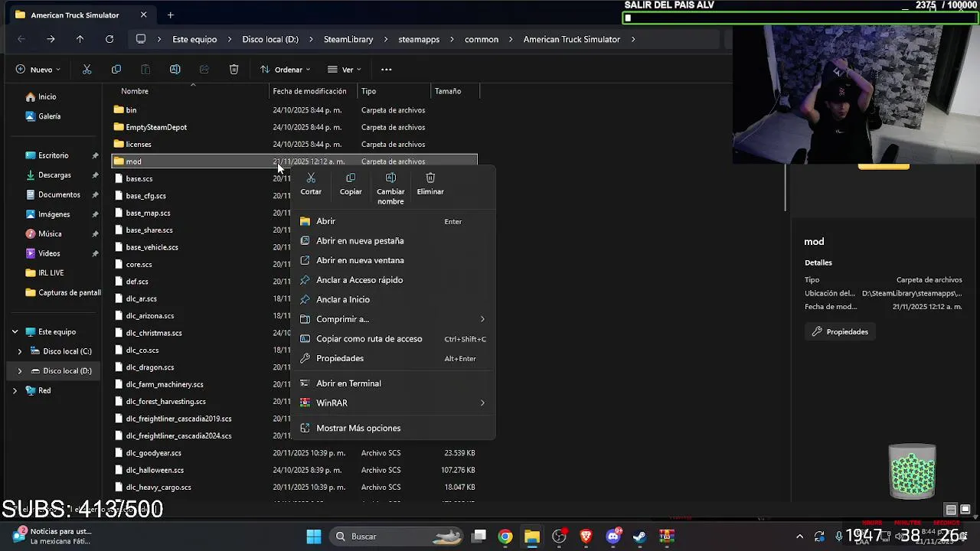
Task: Select the dlc_heavy_cargo.scs file
Action: 158,487
